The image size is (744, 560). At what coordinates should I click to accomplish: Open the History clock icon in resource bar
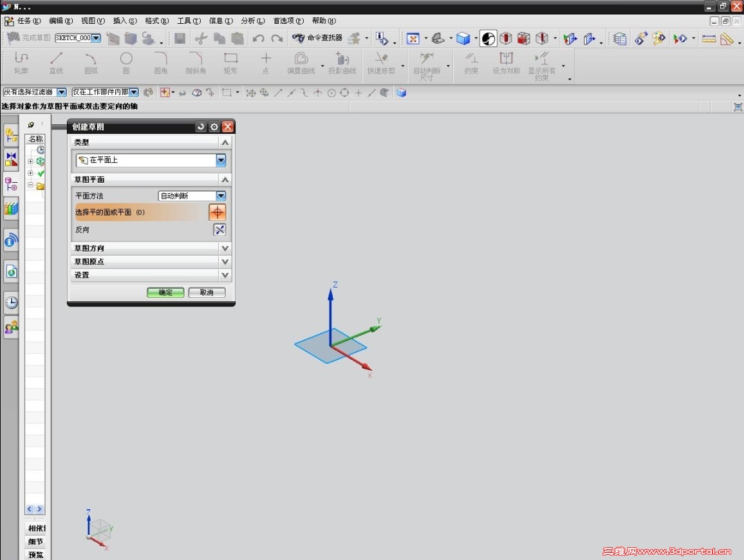(x=12, y=303)
